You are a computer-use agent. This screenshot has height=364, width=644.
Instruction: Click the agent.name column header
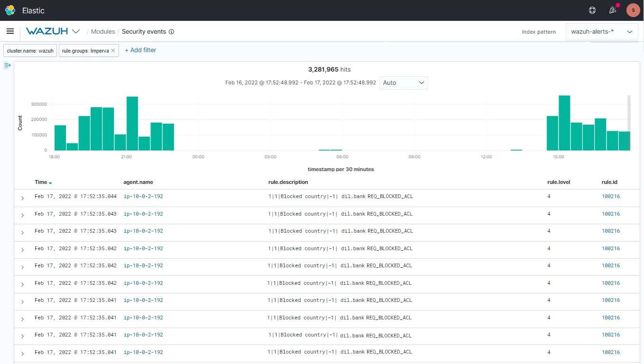click(138, 182)
